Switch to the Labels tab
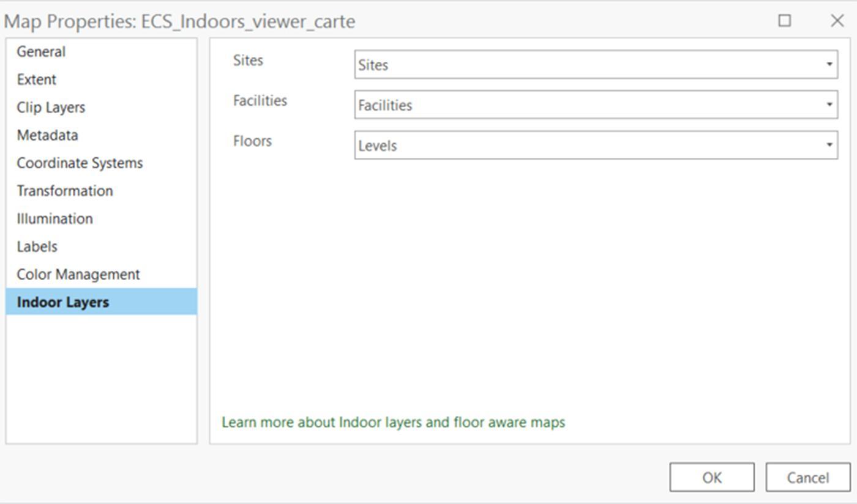Screen dimensions: 857x504 [37, 246]
